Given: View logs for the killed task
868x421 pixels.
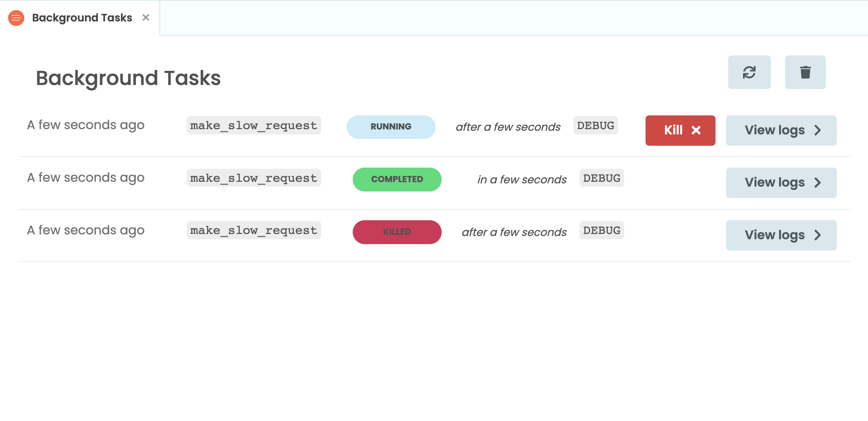Looking at the screenshot, I should 781,235.
